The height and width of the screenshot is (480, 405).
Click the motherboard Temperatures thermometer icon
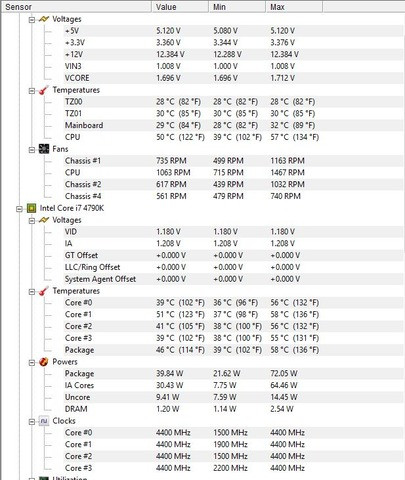click(x=44, y=90)
